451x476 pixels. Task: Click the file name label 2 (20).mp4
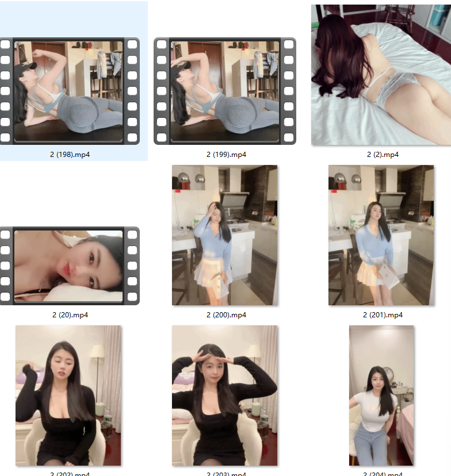(x=70, y=315)
